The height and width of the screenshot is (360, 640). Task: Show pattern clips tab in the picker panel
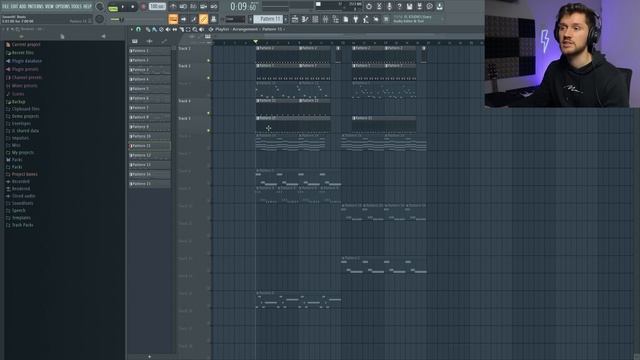(135, 41)
